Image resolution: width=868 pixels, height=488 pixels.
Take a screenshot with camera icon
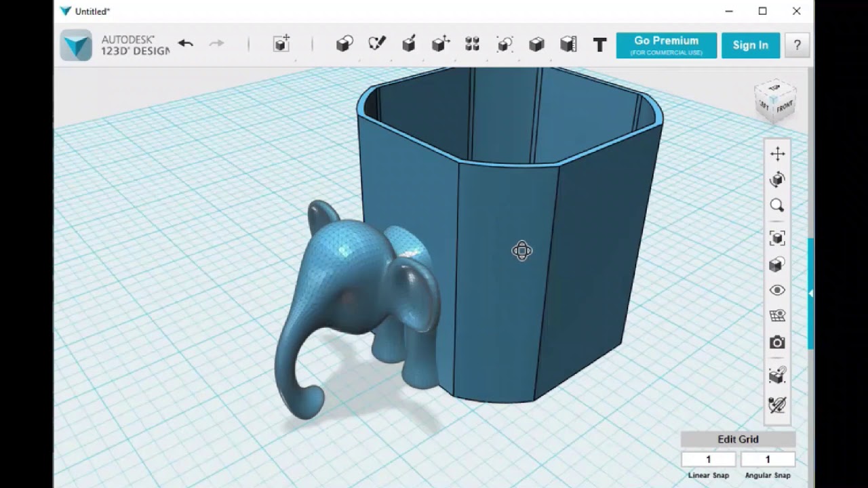click(x=777, y=342)
